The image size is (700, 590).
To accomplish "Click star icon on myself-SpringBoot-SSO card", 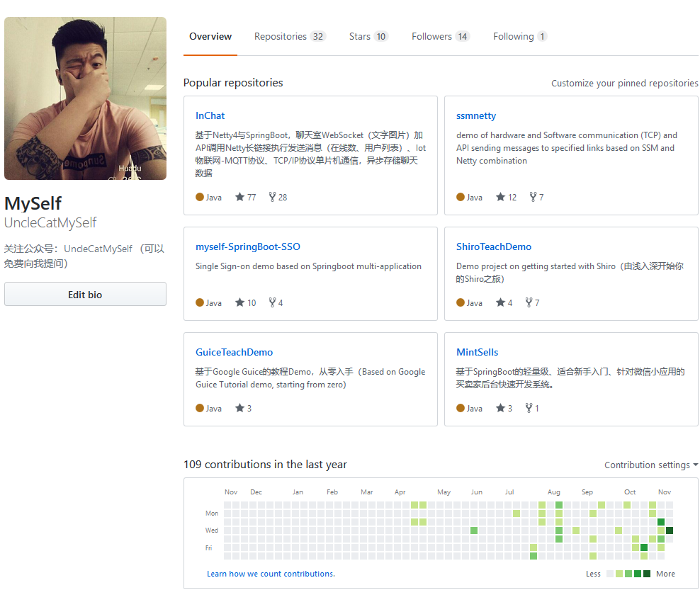I will (239, 302).
